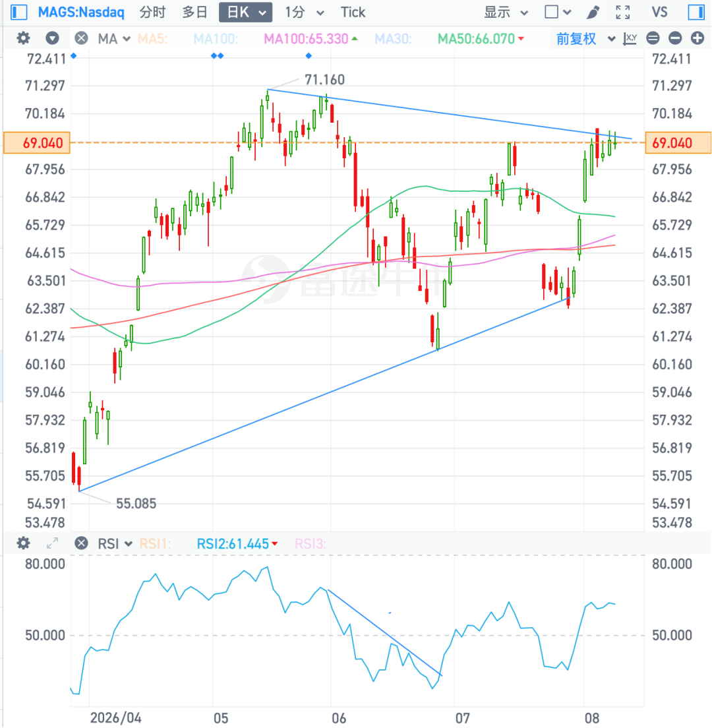The image size is (712, 728).
Task: Open RSI indicator settings gear
Action: [x=23, y=543]
